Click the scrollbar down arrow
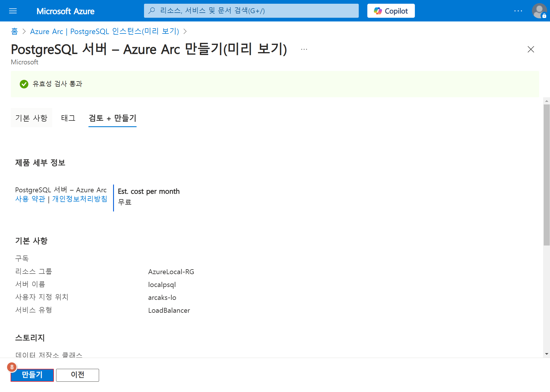Viewport: 550px width, 392px height. [x=547, y=354]
